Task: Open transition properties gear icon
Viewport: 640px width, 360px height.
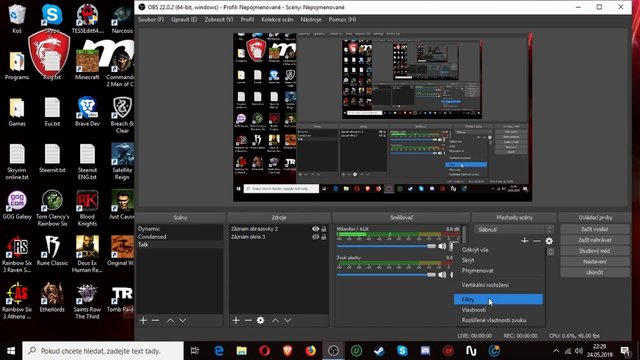Action: click(x=549, y=241)
